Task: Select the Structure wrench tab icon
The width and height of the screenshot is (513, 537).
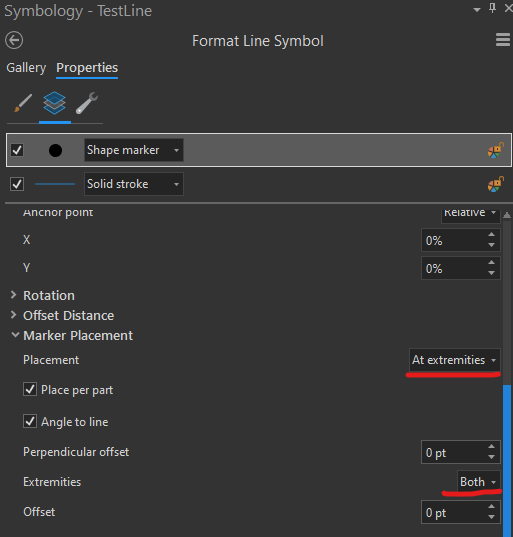Action: [x=87, y=103]
